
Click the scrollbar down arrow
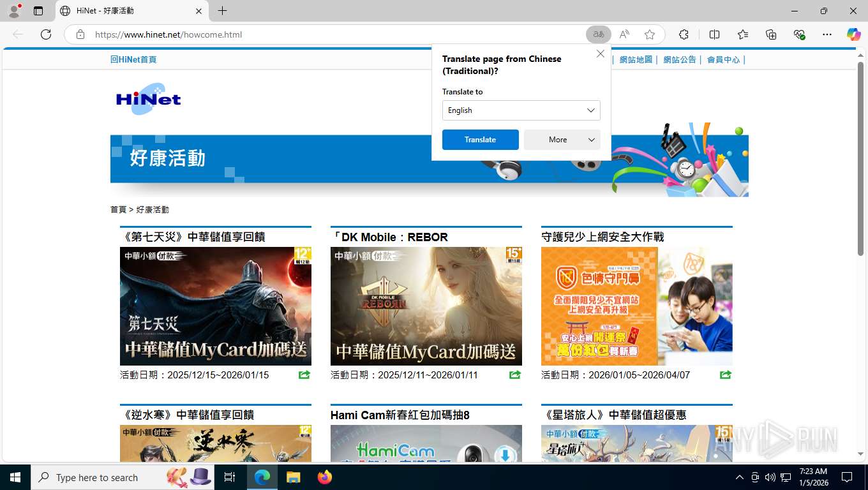860,454
